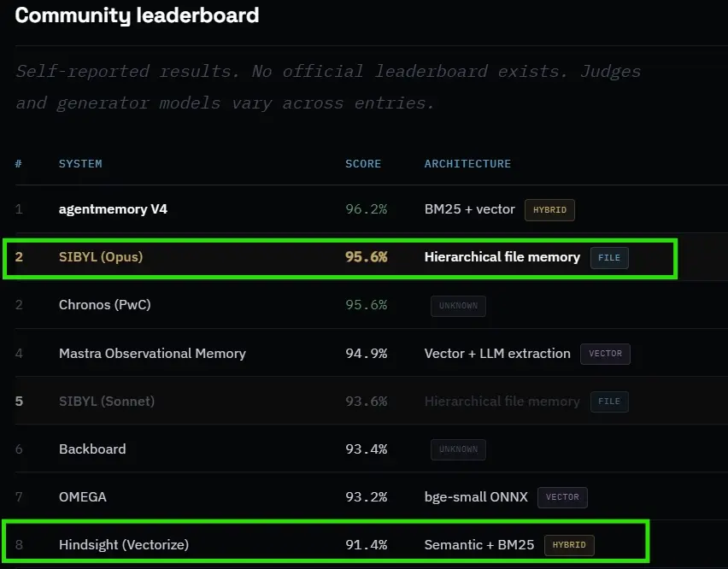Click rank number 5 in SIBYL (Sonnet) row
Image resolution: width=728 pixels, height=569 pixels.
[x=19, y=401]
